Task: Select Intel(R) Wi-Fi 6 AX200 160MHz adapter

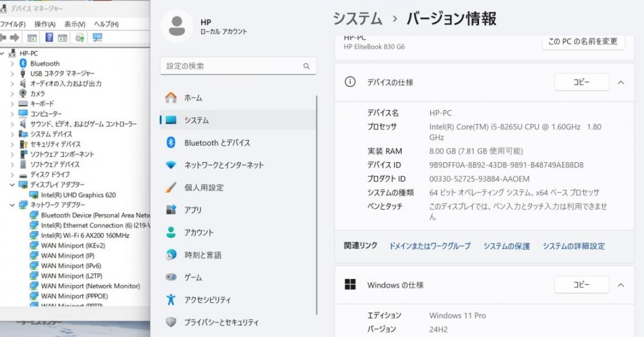Action: click(x=85, y=235)
